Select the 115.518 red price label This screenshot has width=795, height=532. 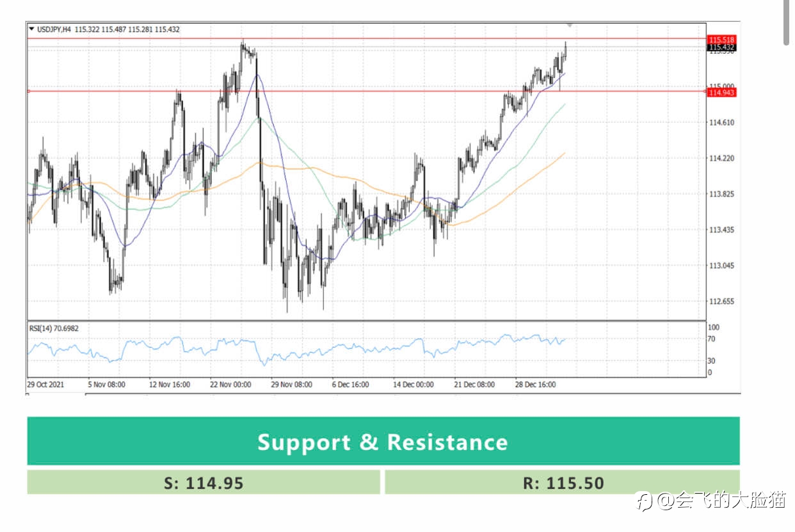coord(721,40)
